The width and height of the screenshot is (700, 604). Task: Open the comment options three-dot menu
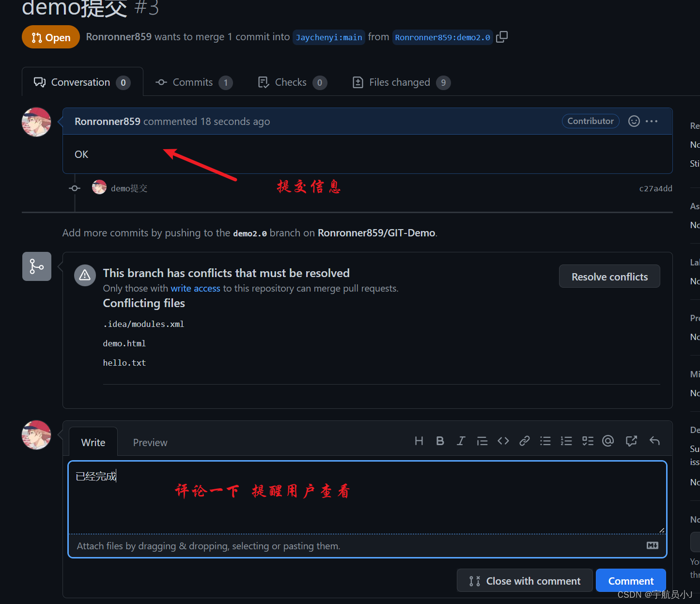pyautogui.click(x=652, y=121)
